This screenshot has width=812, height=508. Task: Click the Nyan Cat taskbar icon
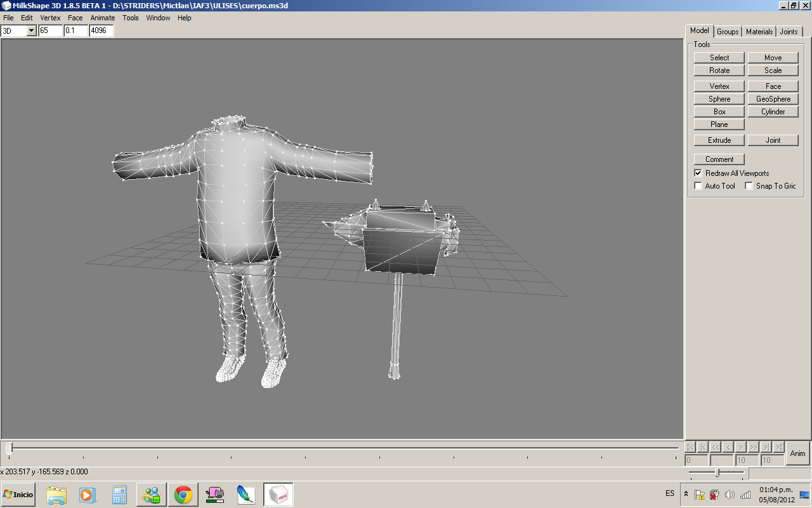(214, 495)
